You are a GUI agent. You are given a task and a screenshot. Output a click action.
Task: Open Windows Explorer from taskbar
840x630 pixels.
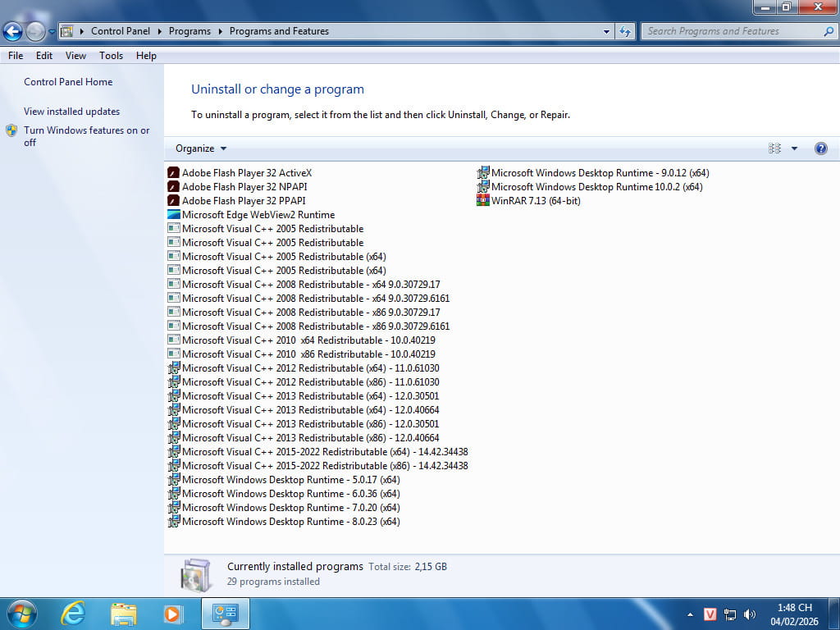tap(123, 614)
